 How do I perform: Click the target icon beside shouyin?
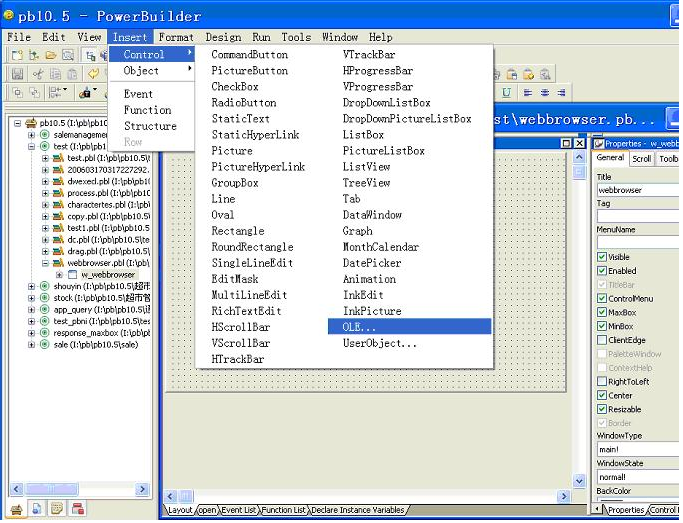[x=44, y=286]
